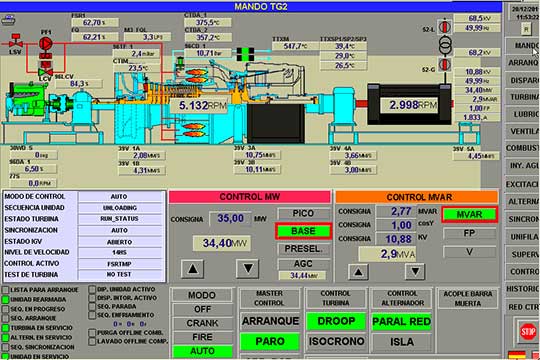Raise MW setpoint with up arrow

193,269
